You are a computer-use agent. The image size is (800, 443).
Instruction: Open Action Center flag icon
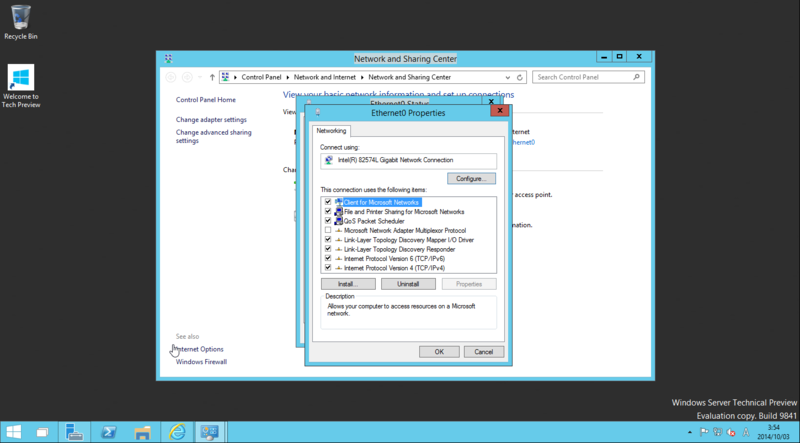(x=704, y=432)
